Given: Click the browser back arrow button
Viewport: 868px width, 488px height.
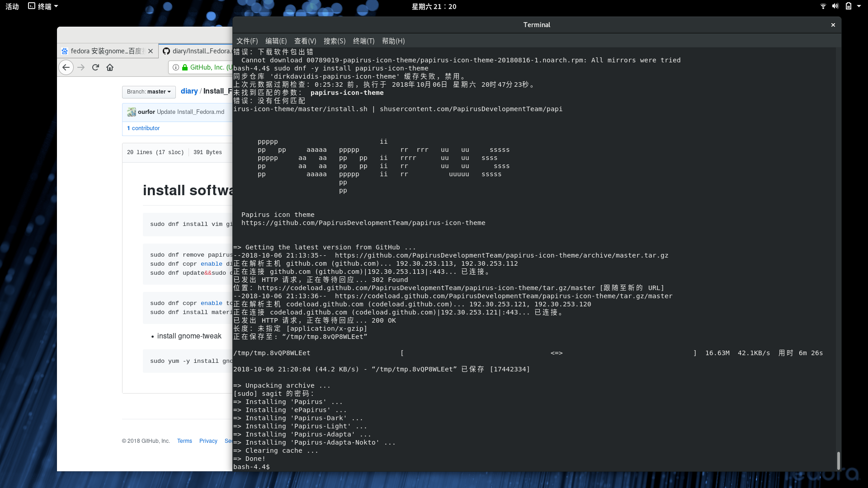Looking at the screenshot, I should point(66,67).
